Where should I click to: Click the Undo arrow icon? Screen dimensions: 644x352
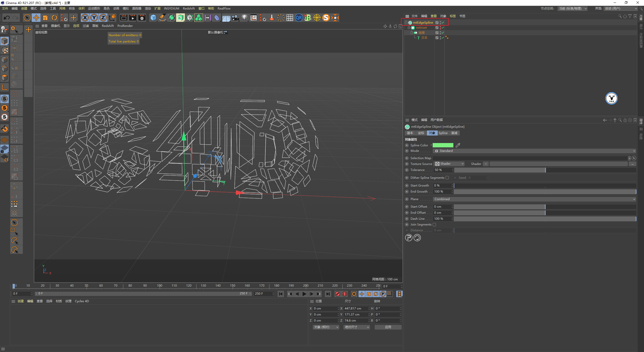pos(7,18)
